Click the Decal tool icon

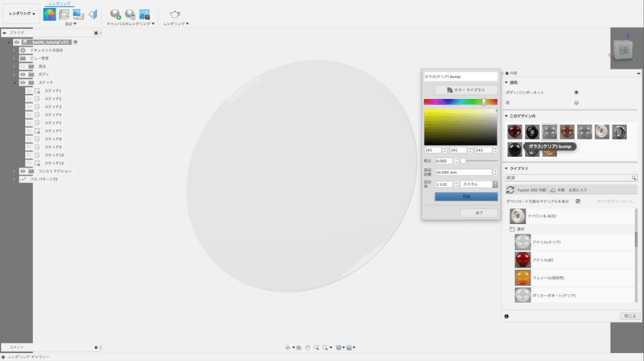pos(78,15)
